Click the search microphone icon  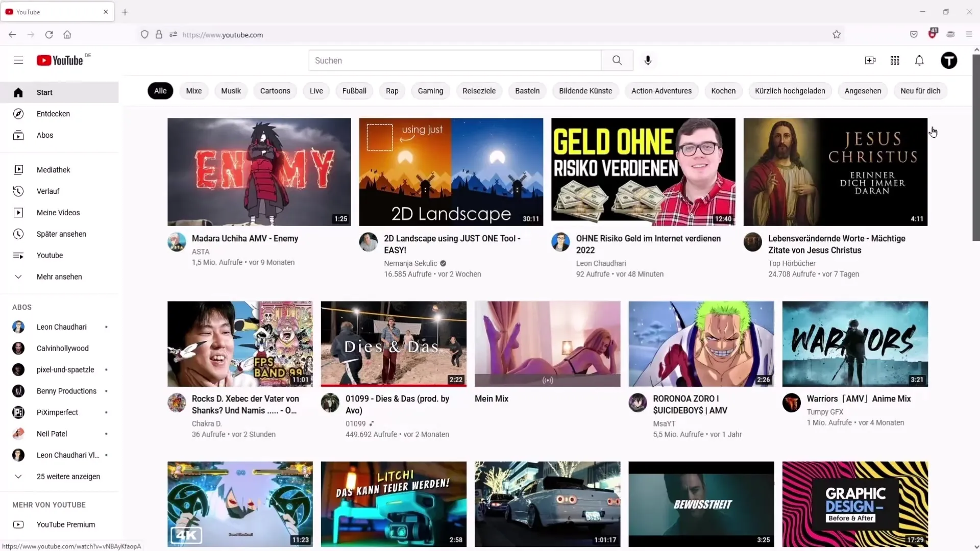pyautogui.click(x=648, y=60)
